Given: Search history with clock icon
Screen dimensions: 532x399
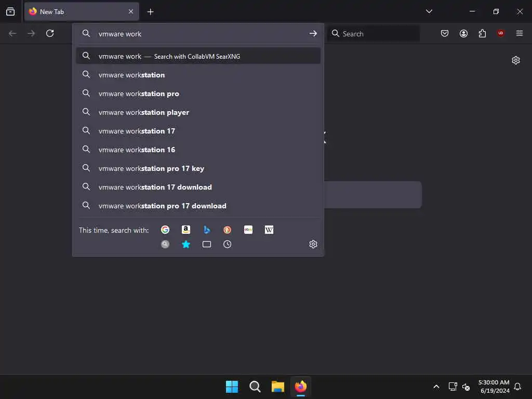Looking at the screenshot, I should [x=228, y=244].
